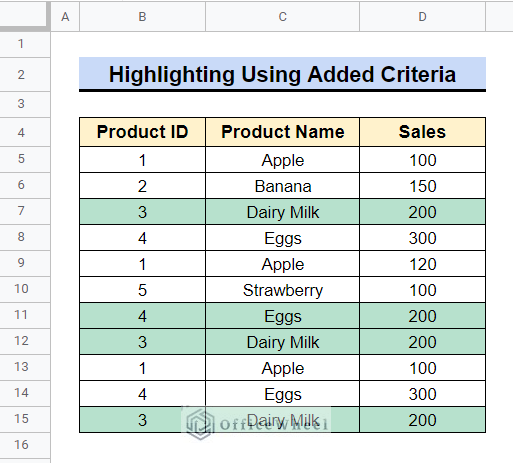Screen dimensions: 513x463
Task: Select column A header
Action: tap(65, 17)
